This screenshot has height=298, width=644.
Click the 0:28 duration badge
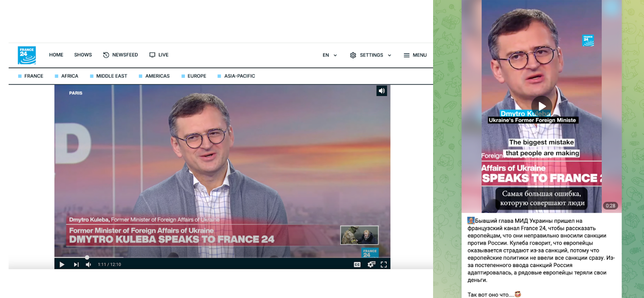tap(610, 206)
